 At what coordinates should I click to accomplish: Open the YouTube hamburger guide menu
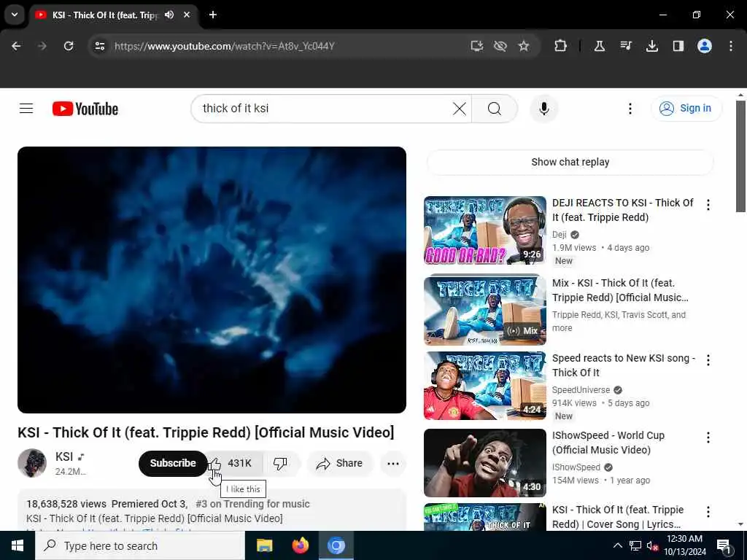click(26, 109)
